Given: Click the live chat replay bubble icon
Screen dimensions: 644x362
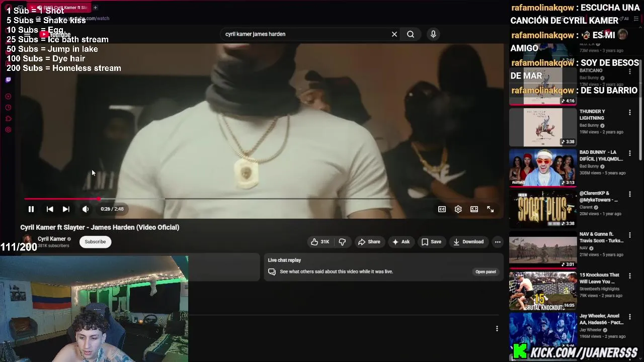Looking at the screenshot, I should pyautogui.click(x=272, y=272).
